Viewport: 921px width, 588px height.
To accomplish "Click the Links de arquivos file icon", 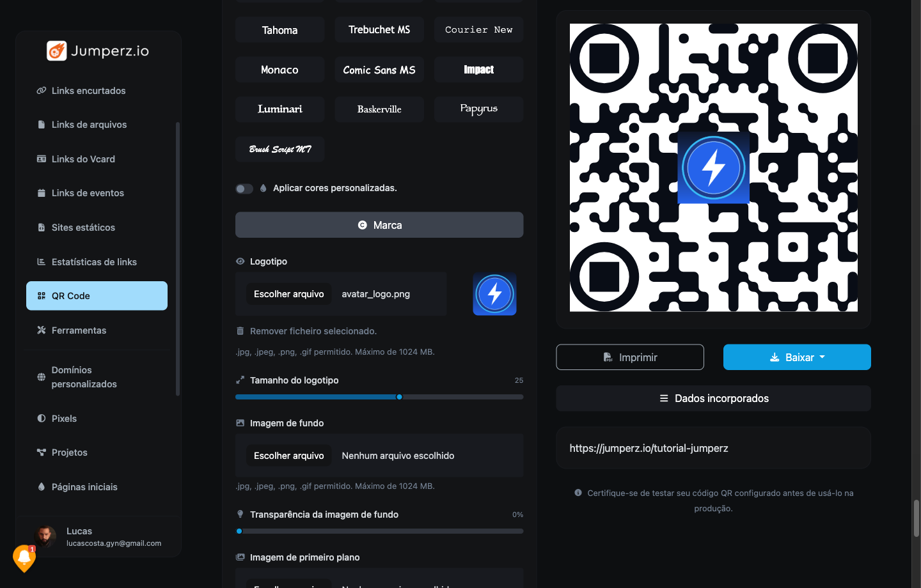I will [x=42, y=125].
